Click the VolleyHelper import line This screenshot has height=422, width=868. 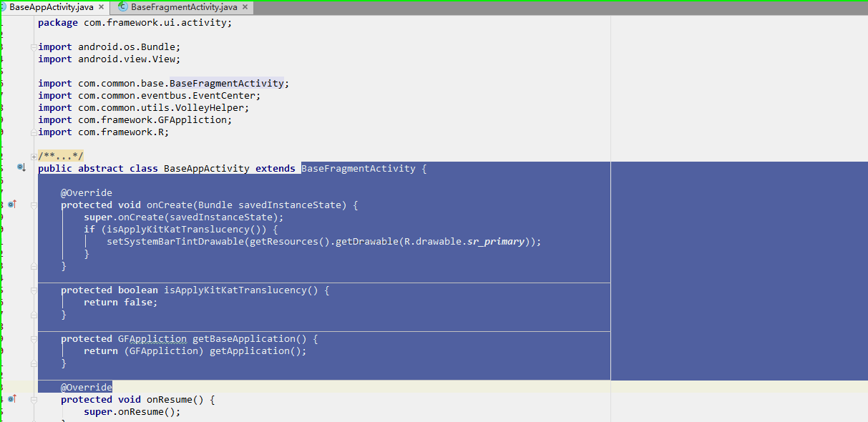tap(144, 107)
